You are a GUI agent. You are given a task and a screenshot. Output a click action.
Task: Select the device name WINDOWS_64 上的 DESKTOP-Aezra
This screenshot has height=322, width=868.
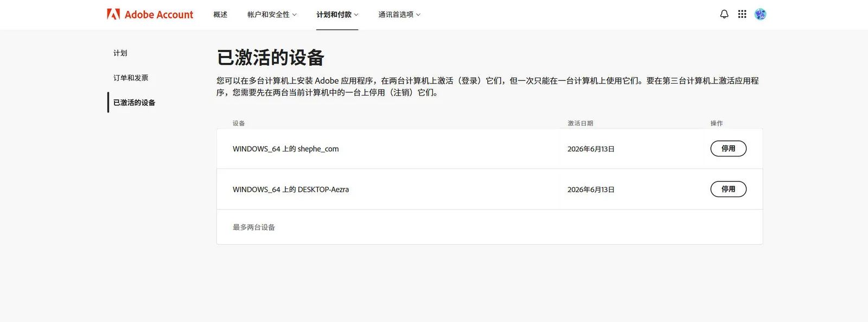(x=291, y=190)
